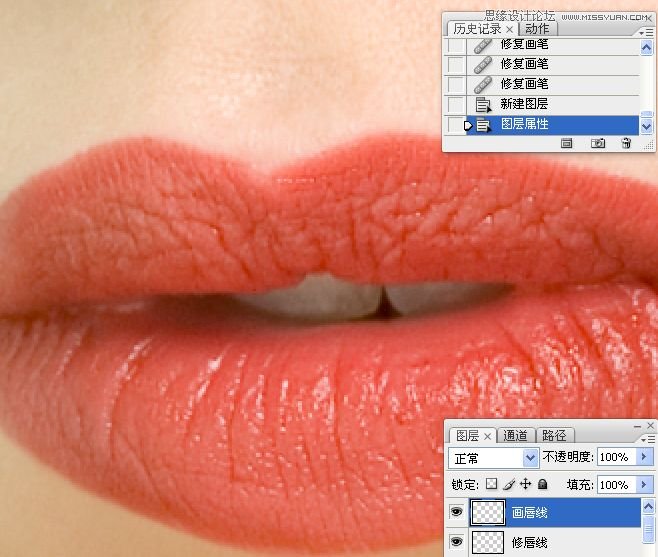Click the trash icon in History panel
658x557 pixels.
pyautogui.click(x=626, y=144)
